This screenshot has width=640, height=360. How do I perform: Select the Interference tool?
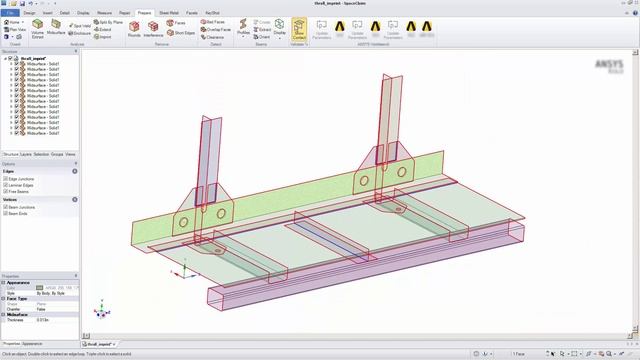click(153, 29)
